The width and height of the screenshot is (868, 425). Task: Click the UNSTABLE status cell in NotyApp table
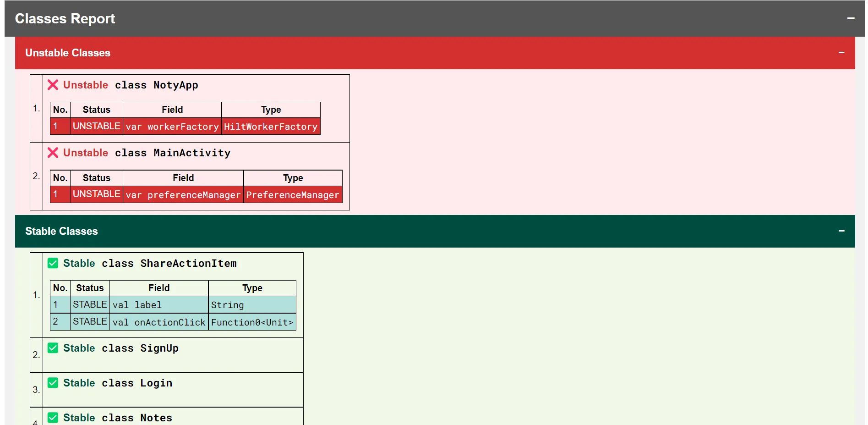point(97,126)
